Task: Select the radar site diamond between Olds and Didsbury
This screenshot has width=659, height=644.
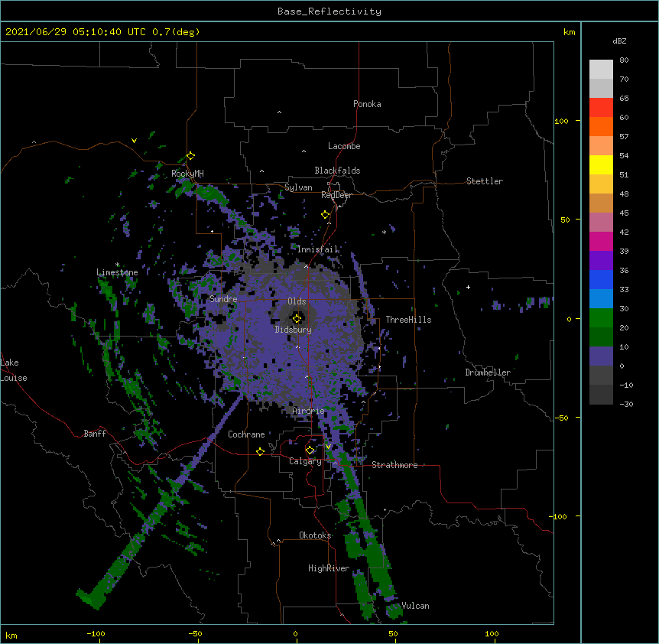Action: tap(297, 318)
